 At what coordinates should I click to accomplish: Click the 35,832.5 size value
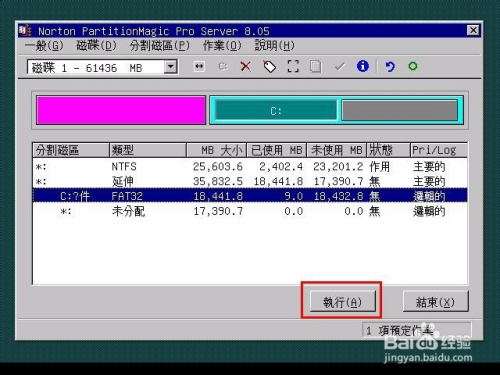pos(218,181)
